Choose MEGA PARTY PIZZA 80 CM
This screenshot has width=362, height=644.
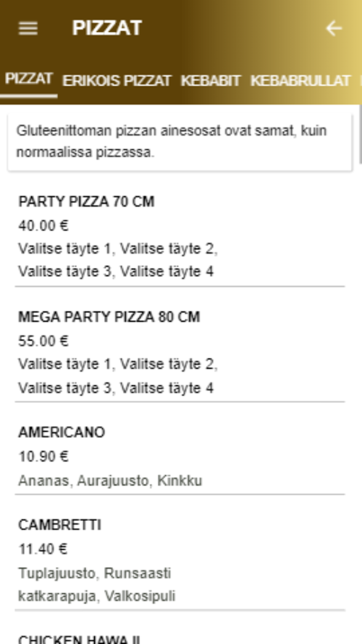(x=109, y=317)
